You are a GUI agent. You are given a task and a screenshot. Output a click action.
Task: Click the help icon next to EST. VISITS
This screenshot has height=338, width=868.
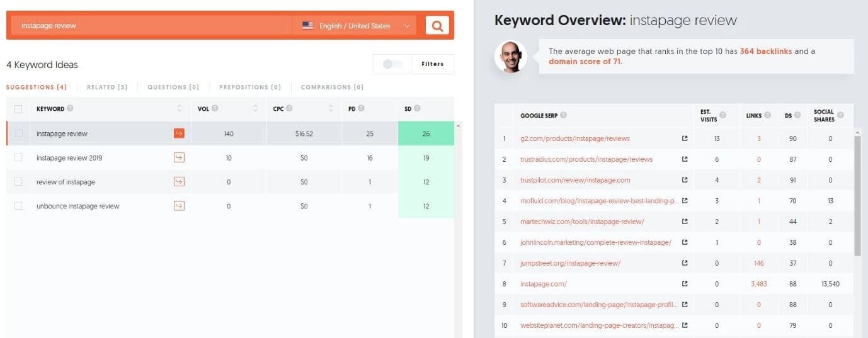click(x=722, y=115)
